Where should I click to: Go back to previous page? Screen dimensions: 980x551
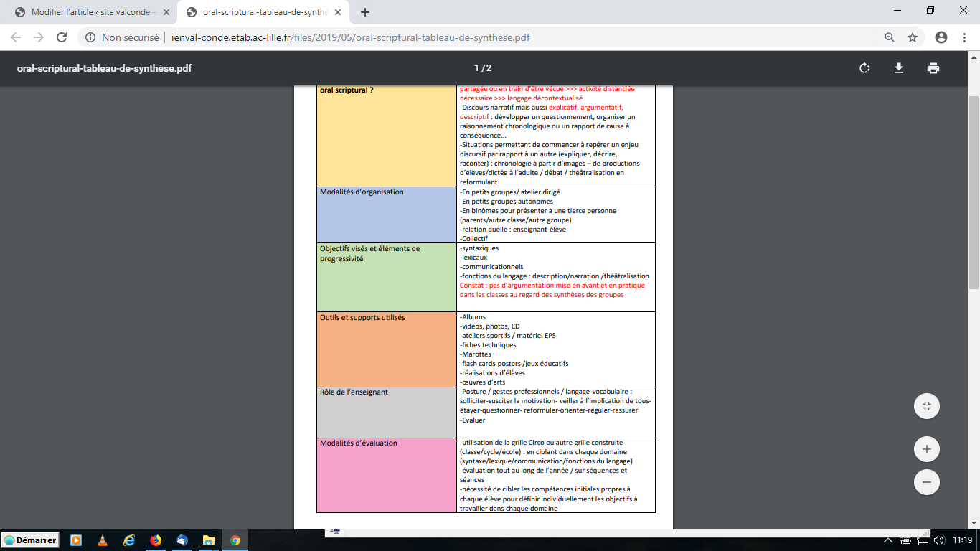16,37
